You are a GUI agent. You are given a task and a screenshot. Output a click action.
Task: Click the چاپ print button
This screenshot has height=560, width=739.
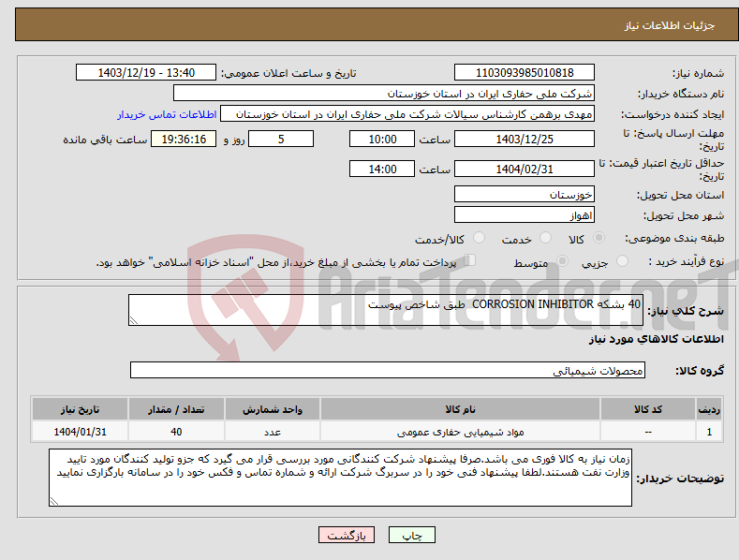[x=412, y=535]
